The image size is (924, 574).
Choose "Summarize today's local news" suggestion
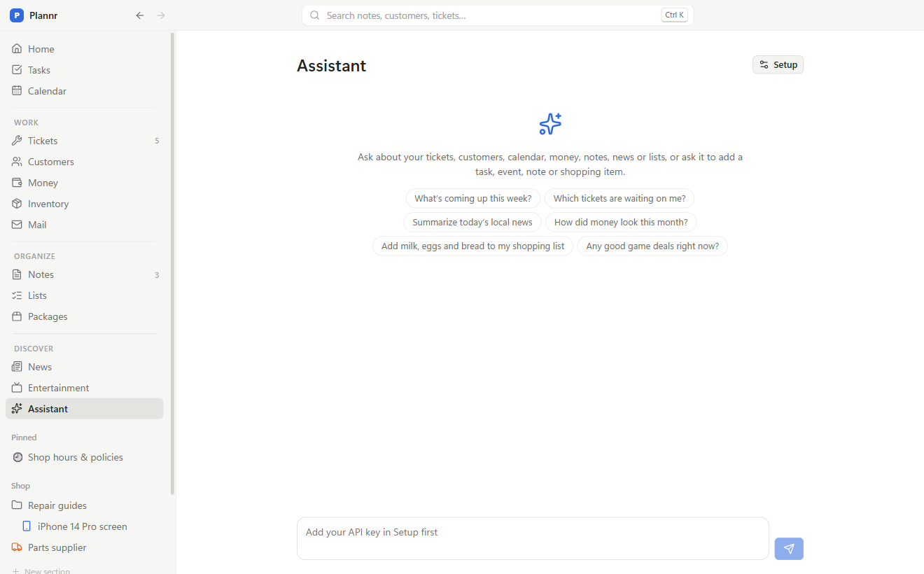(472, 223)
